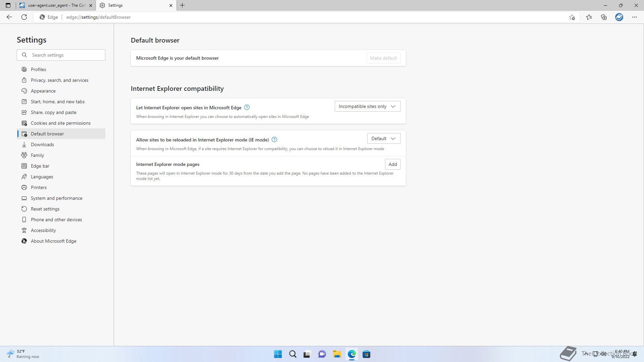Open the profile avatar icon
Image resolution: width=644 pixels, height=362 pixels.
[x=619, y=17]
